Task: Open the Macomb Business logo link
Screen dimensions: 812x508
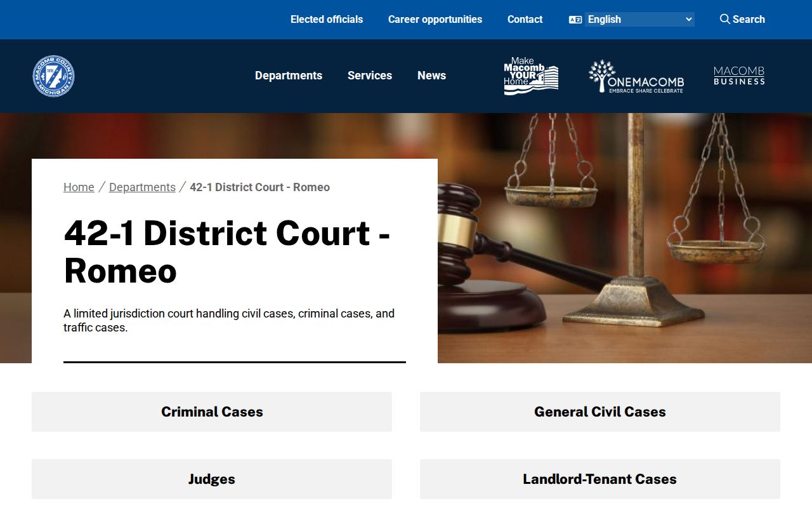Action: click(739, 76)
